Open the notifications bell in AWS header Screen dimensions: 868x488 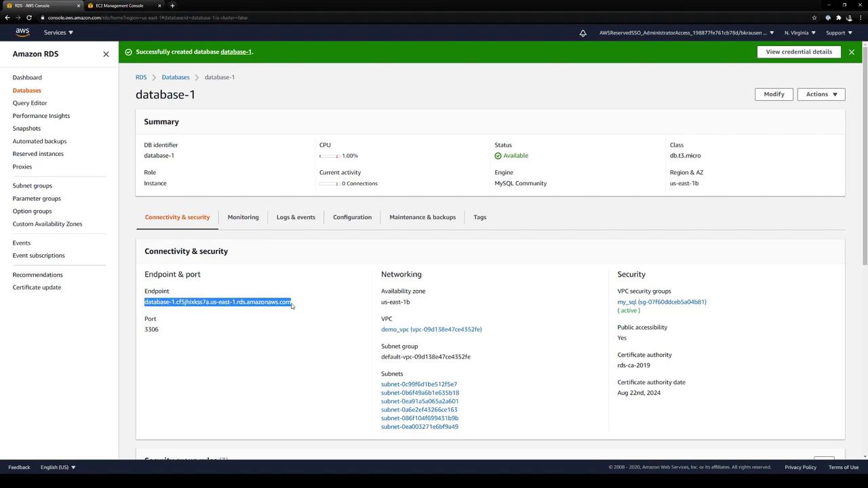click(583, 33)
